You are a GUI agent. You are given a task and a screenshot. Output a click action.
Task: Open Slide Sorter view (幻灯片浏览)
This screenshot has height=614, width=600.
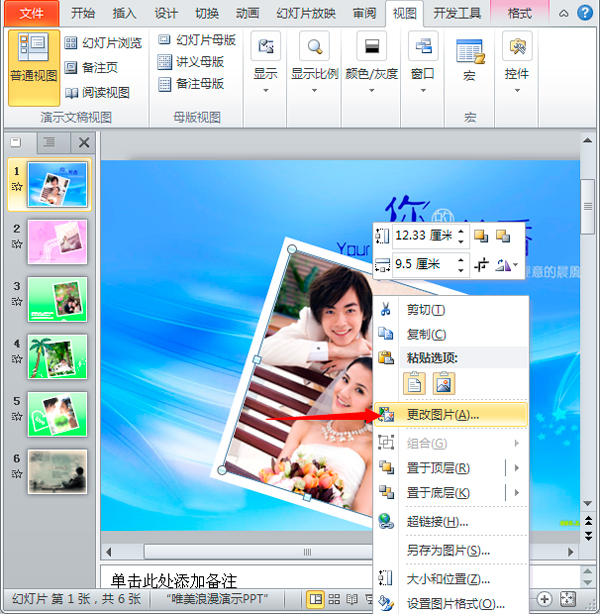(103, 43)
